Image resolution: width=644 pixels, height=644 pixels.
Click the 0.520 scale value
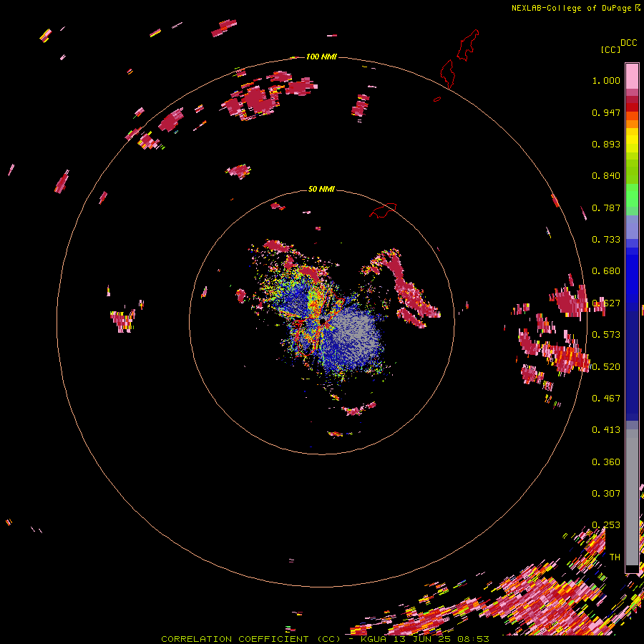pyautogui.click(x=606, y=367)
